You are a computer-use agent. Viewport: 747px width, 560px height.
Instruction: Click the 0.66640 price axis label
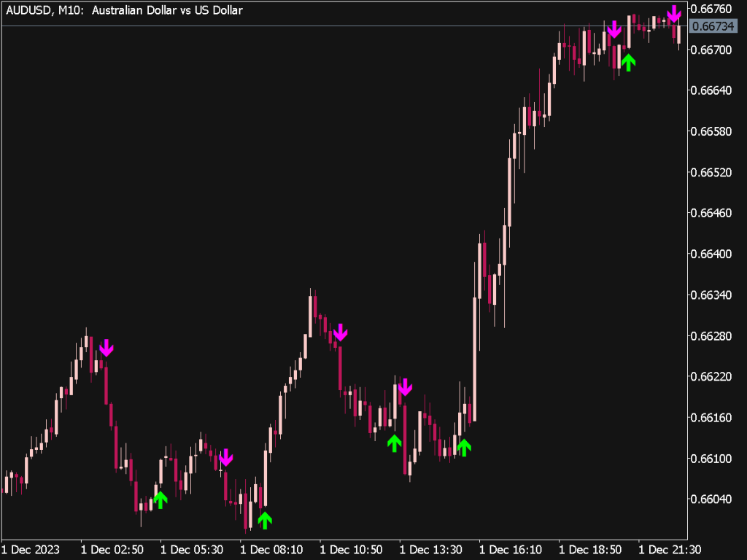tap(711, 90)
